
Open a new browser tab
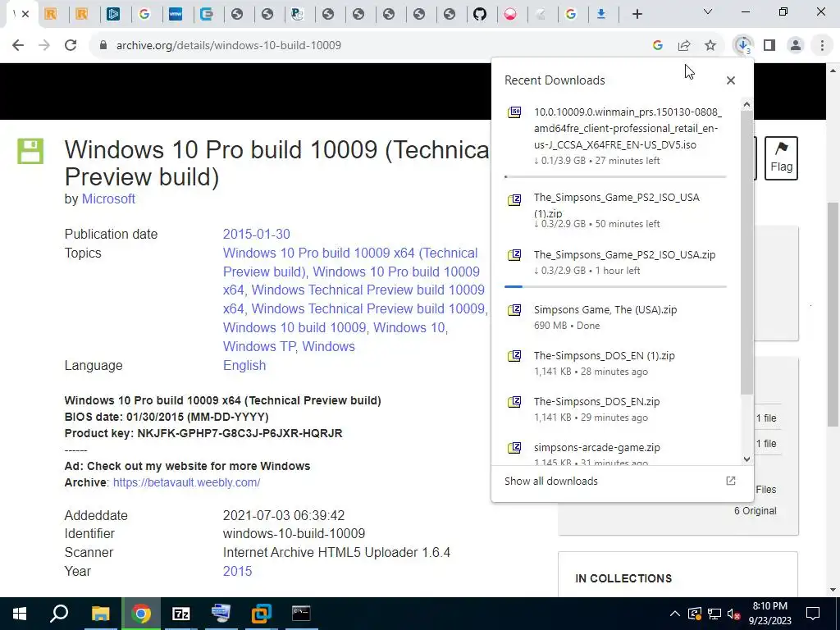click(637, 15)
